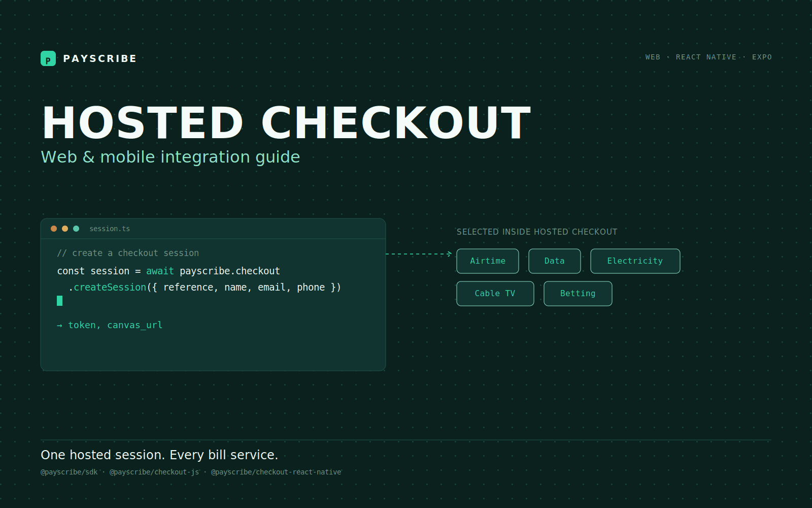Click the One hosted session tagline
812x508 pixels.
[159, 455]
